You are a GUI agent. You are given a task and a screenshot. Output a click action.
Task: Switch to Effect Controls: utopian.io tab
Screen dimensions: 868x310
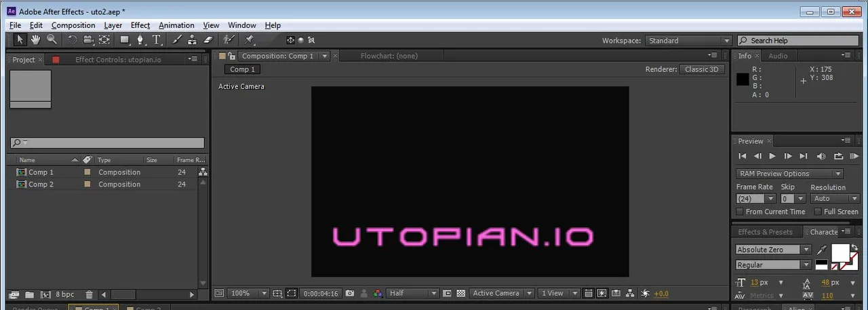tap(118, 60)
